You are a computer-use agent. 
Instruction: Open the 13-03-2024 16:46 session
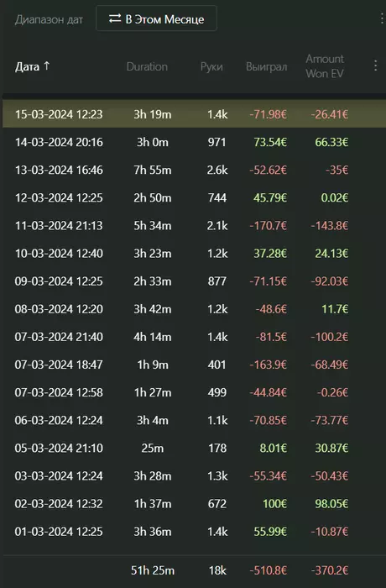[x=194, y=170]
